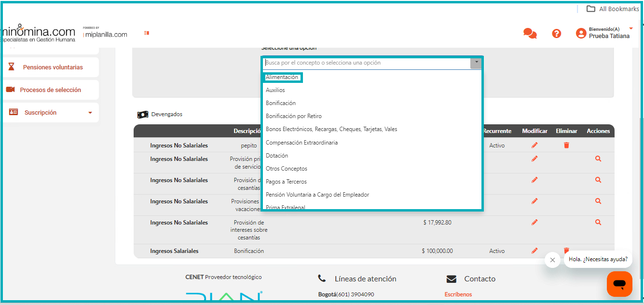Image resolution: width=644 pixels, height=305 pixels.
Task: Open Pensiones voluntarias in sidebar
Action: click(53, 67)
